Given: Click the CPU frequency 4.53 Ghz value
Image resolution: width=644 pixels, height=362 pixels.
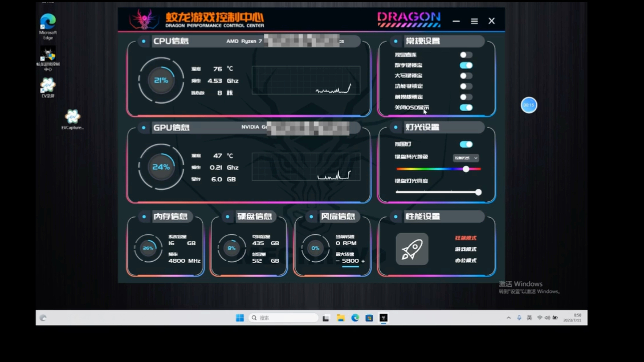Looking at the screenshot, I should (223, 81).
